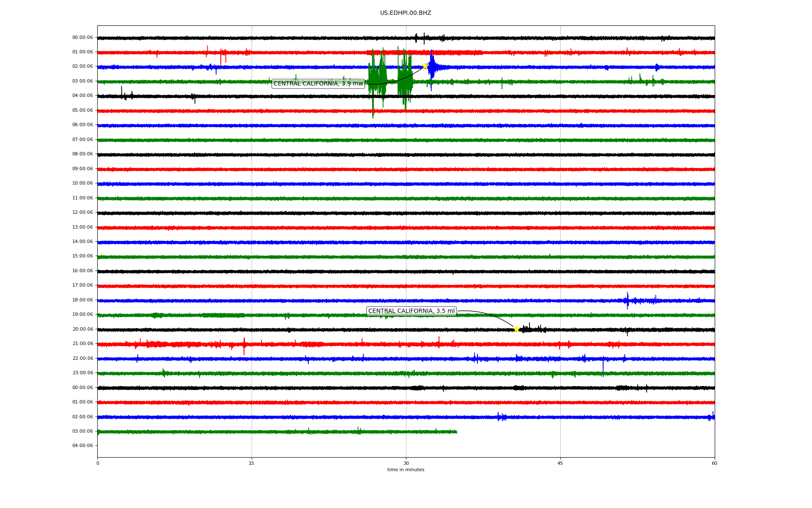This screenshot has height=508, width=812.
Task: Click the 15 tick label on x-axis
Action: click(x=252, y=463)
